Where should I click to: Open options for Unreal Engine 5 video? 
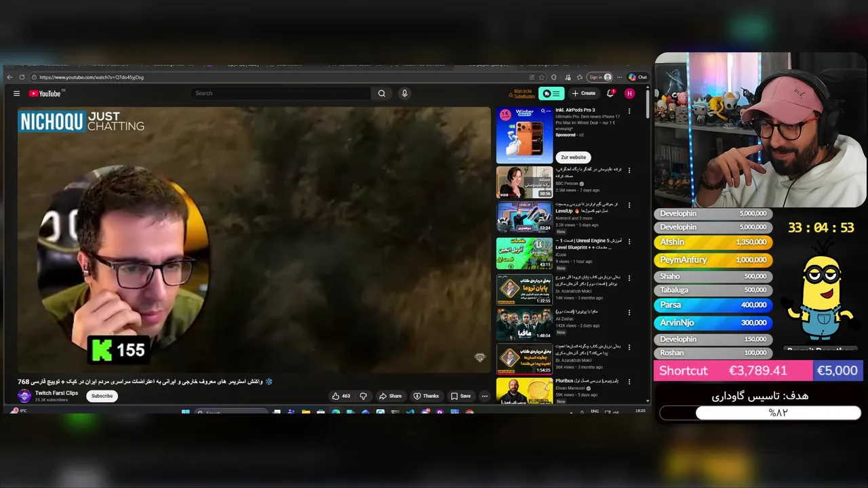click(x=629, y=241)
